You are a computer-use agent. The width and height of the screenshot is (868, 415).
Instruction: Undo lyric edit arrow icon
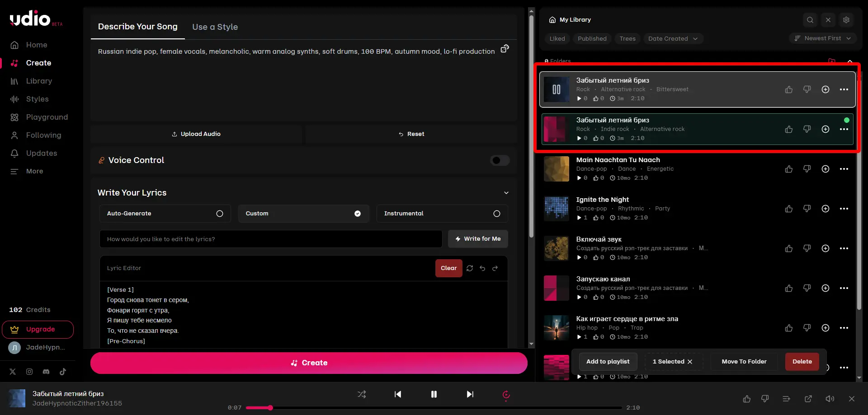coord(482,268)
